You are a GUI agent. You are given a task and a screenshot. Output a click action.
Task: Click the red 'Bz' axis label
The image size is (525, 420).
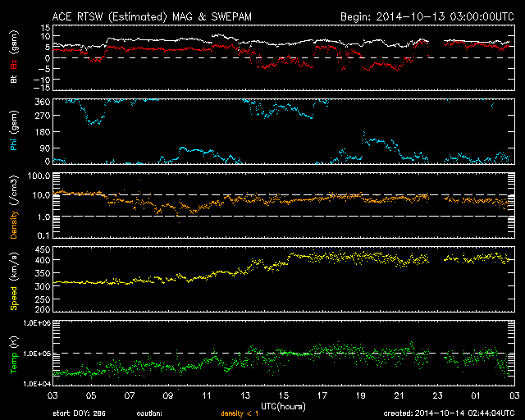click(x=14, y=65)
